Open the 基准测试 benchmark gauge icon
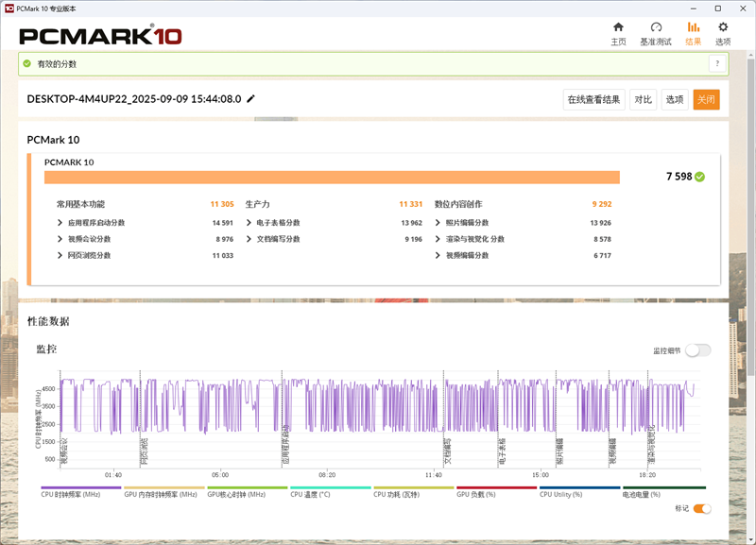 (x=656, y=27)
